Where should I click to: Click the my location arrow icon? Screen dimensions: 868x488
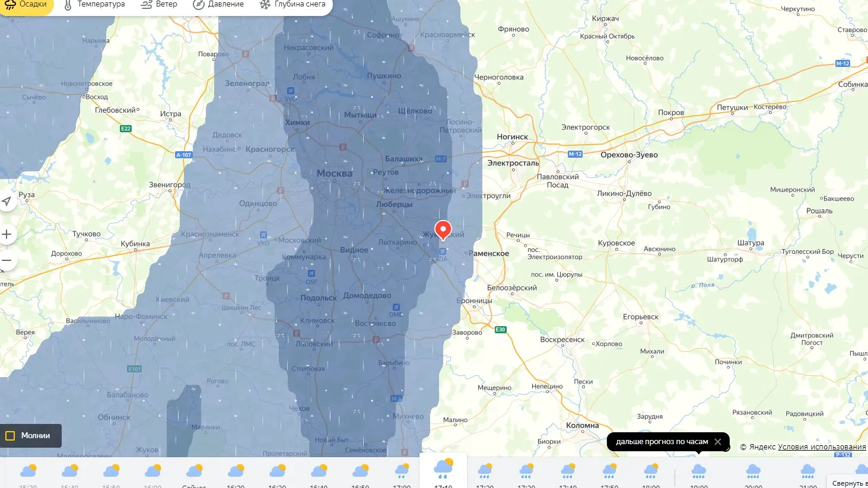(x=7, y=202)
